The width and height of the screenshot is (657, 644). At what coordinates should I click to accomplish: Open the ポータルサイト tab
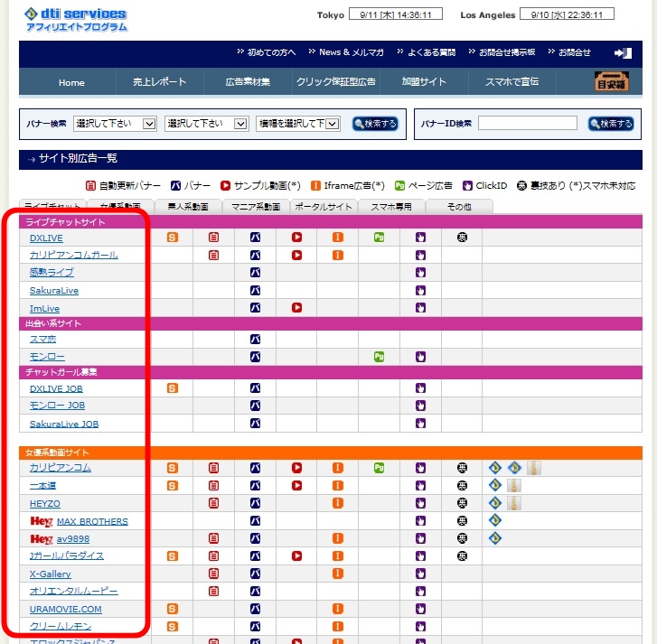(324, 207)
